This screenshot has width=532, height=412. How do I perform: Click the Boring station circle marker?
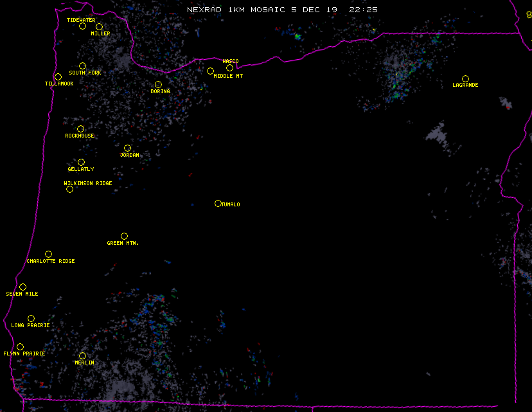click(x=158, y=85)
